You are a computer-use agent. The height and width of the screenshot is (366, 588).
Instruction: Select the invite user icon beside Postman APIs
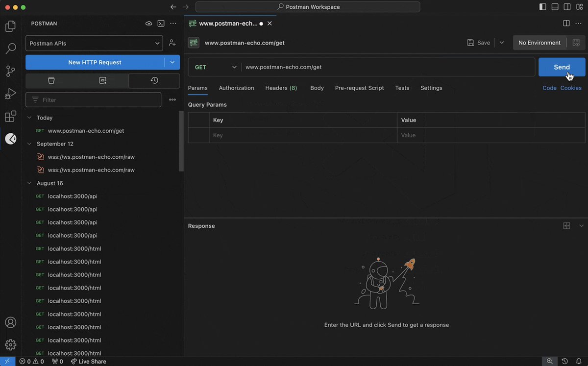(172, 43)
